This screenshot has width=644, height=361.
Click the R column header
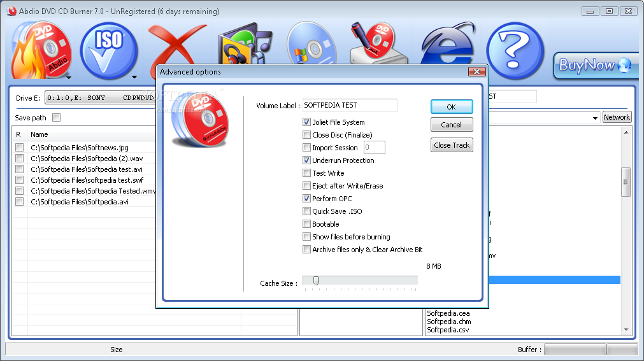(x=18, y=134)
